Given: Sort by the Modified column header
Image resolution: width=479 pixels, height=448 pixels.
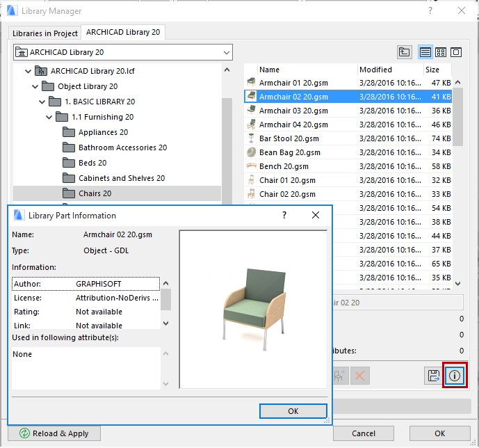Looking at the screenshot, I should point(390,70).
